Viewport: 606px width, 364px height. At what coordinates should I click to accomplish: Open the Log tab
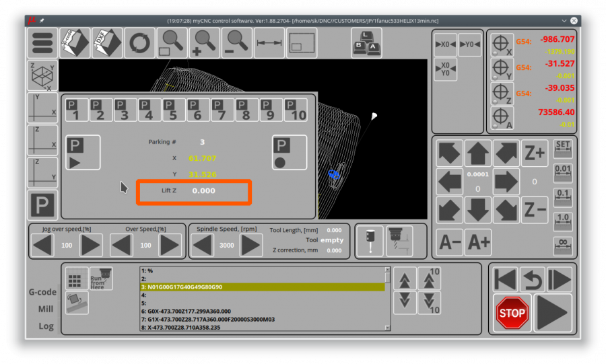click(45, 326)
